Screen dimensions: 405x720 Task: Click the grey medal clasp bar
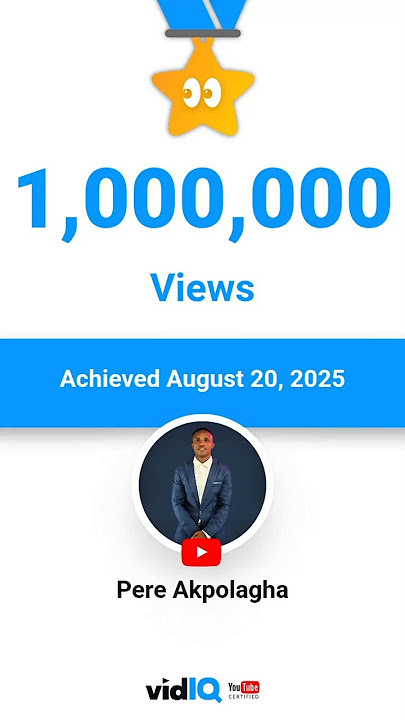point(202,33)
